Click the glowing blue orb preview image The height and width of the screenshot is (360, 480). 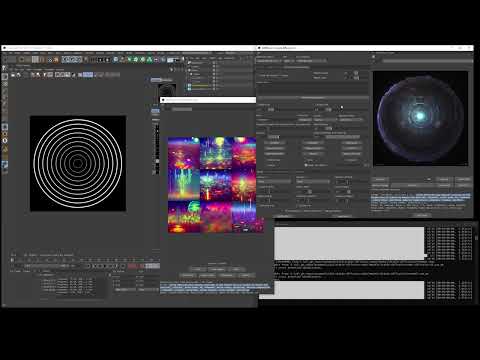[420, 118]
